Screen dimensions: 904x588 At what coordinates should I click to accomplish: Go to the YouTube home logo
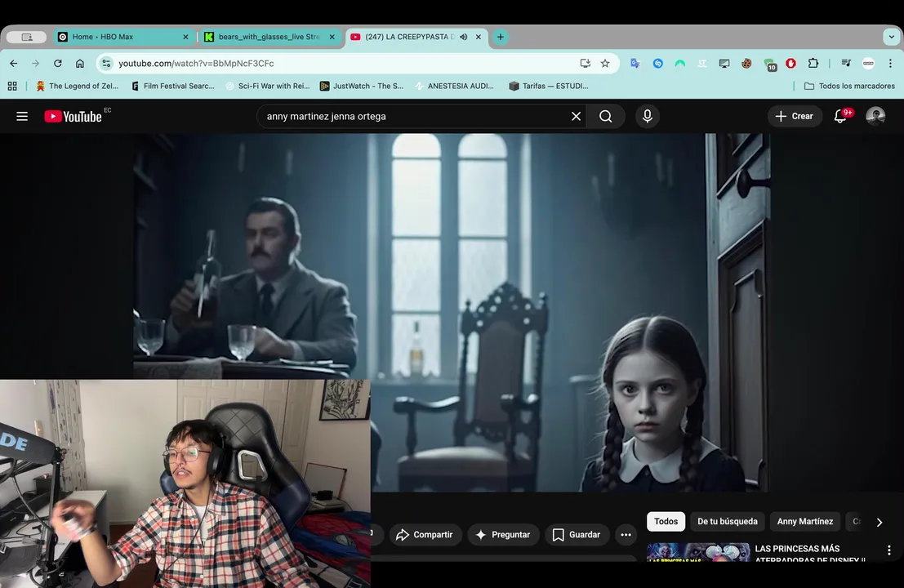point(73,117)
